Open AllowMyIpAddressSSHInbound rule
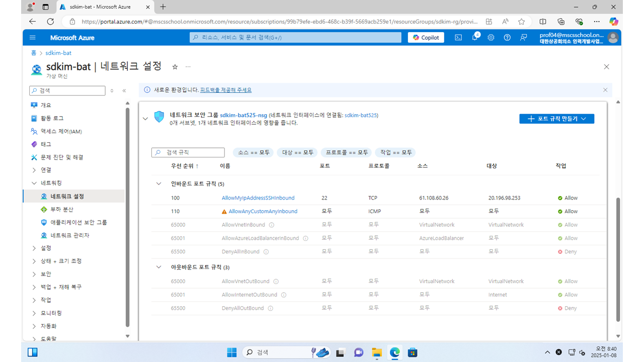644x362 pixels. (x=258, y=198)
